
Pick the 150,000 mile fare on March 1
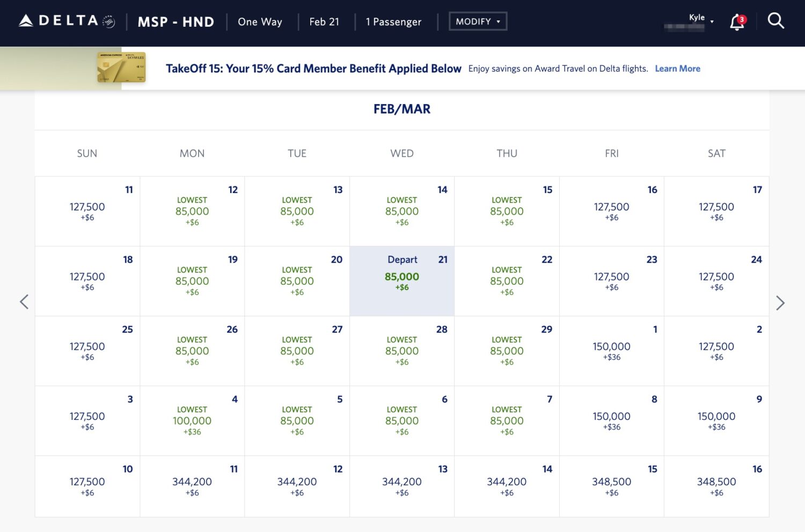611,351
